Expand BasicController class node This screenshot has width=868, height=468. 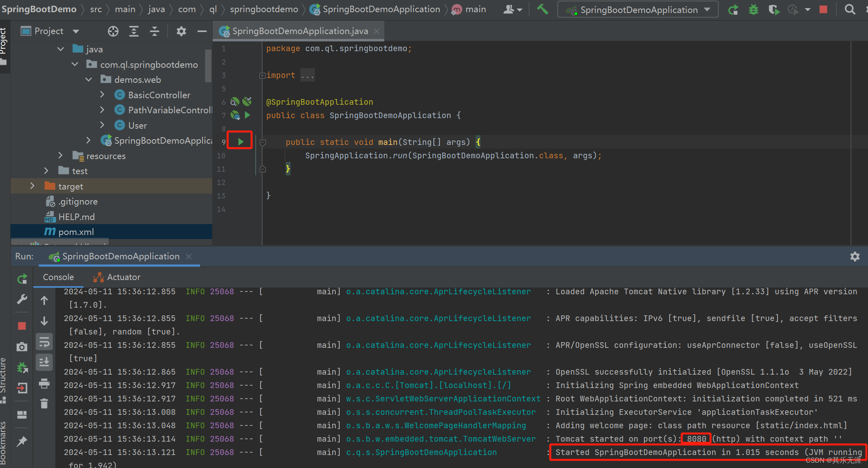(x=102, y=95)
